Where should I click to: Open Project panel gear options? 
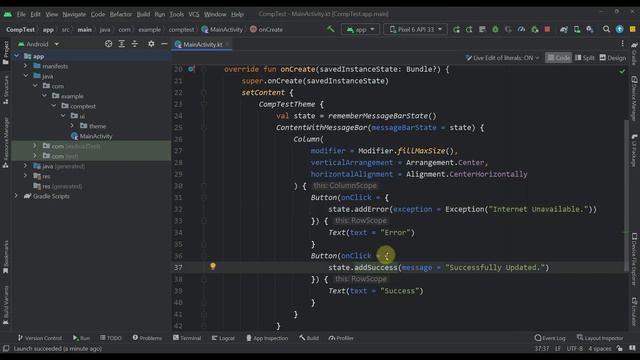point(151,44)
